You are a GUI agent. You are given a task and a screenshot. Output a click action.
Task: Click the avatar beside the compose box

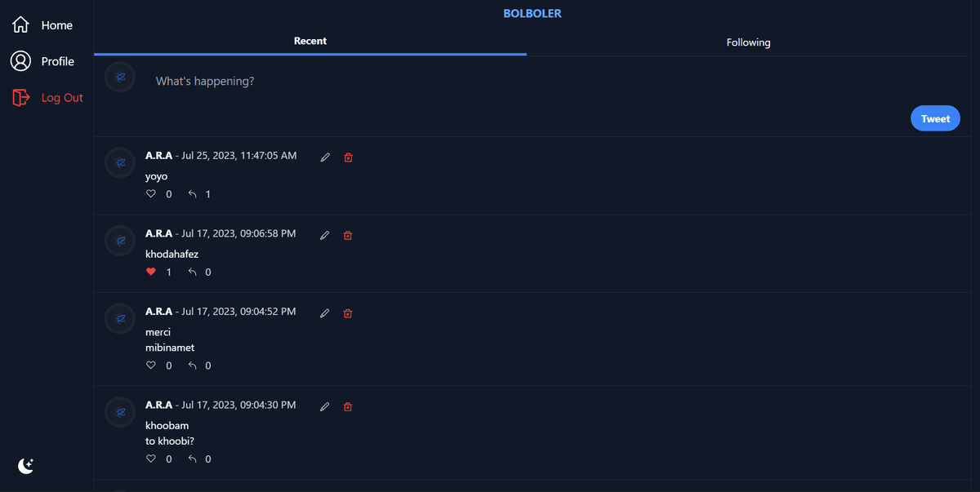[120, 77]
